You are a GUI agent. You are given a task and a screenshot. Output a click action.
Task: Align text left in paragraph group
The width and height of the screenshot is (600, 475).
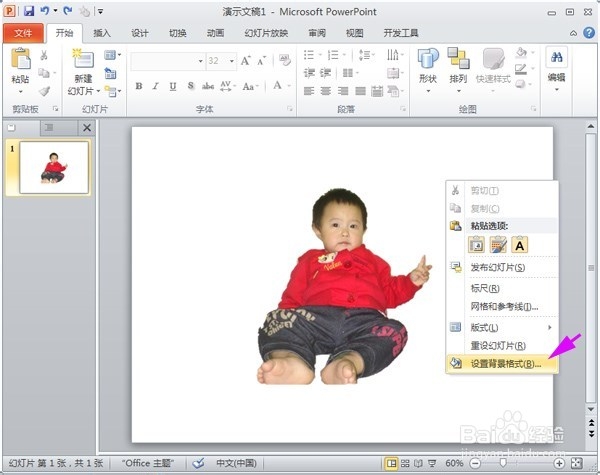pos(309,91)
